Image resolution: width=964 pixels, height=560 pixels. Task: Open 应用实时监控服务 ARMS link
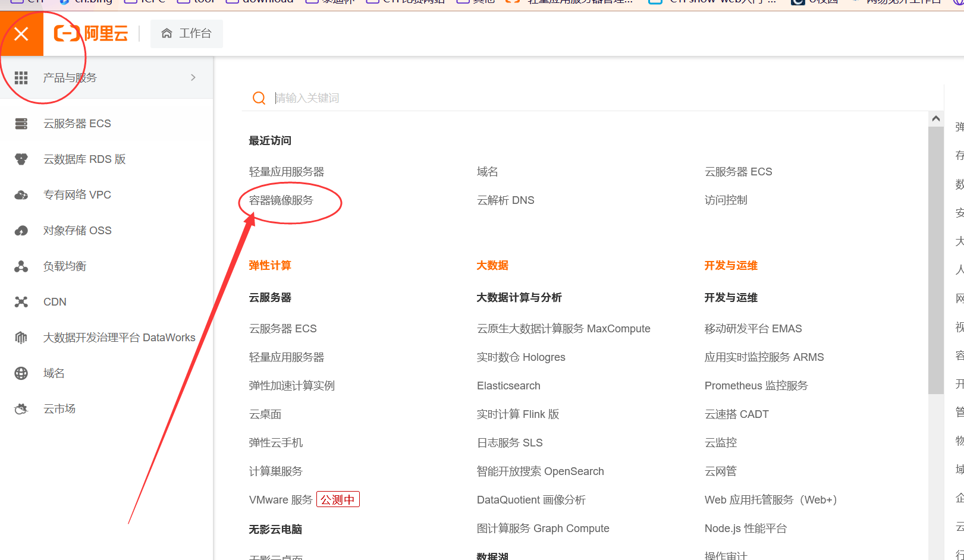coord(764,357)
